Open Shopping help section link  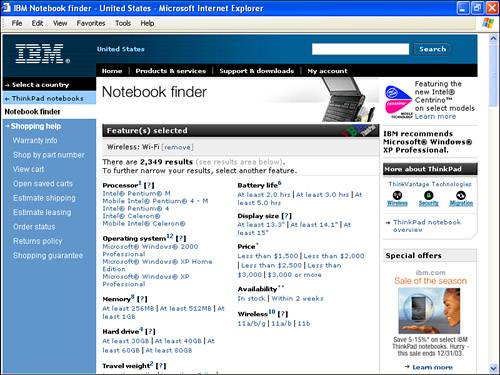pos(36,126)
